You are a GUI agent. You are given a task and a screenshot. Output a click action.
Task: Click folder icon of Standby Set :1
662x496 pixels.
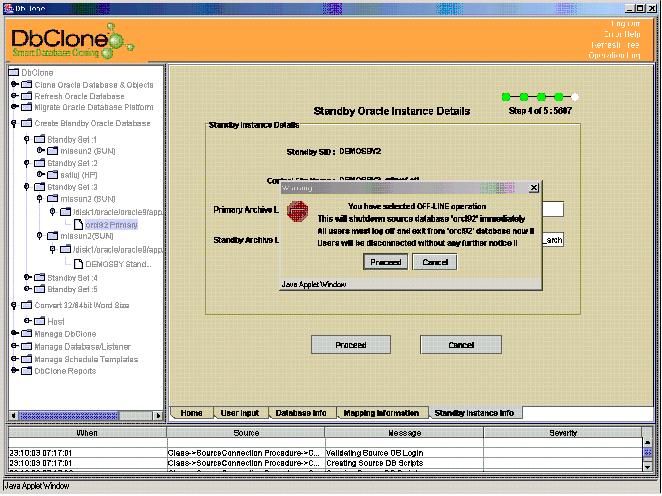pyautogui.click(x=39, y=139)
